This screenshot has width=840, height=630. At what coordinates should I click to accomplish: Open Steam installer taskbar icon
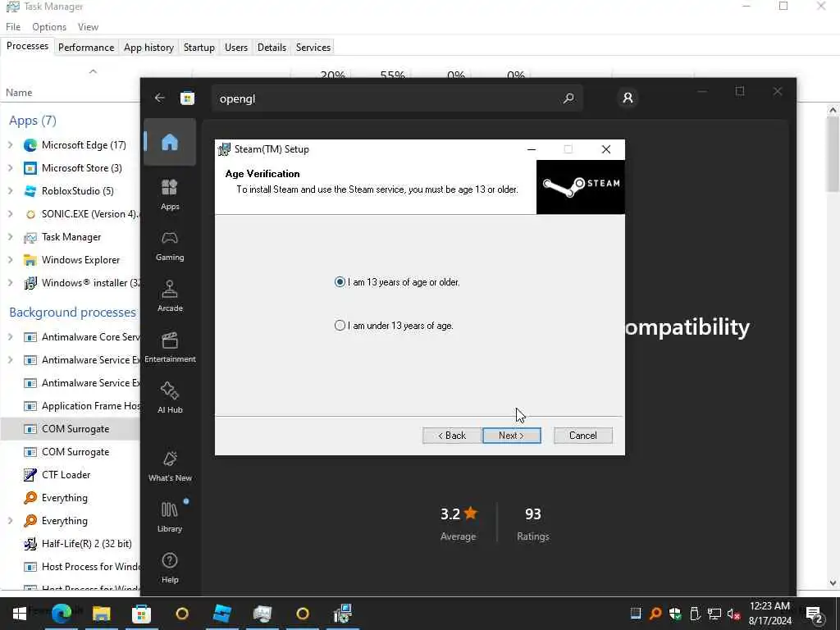(x=343, y=614)
